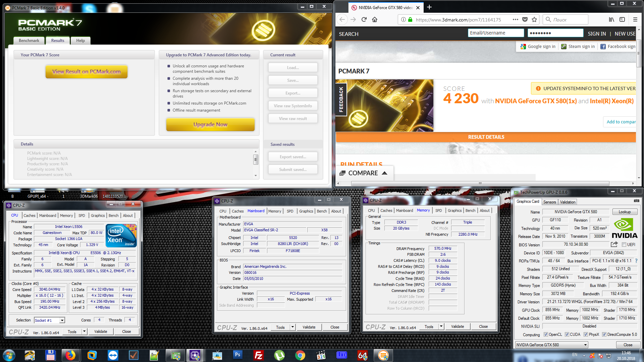Click the BIOS export share icon in GPU-Z

614,244
